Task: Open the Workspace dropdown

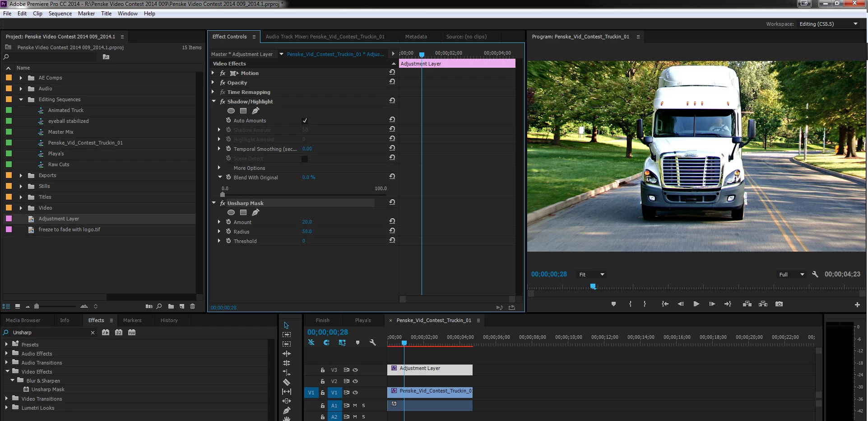Action: point(828,24)
